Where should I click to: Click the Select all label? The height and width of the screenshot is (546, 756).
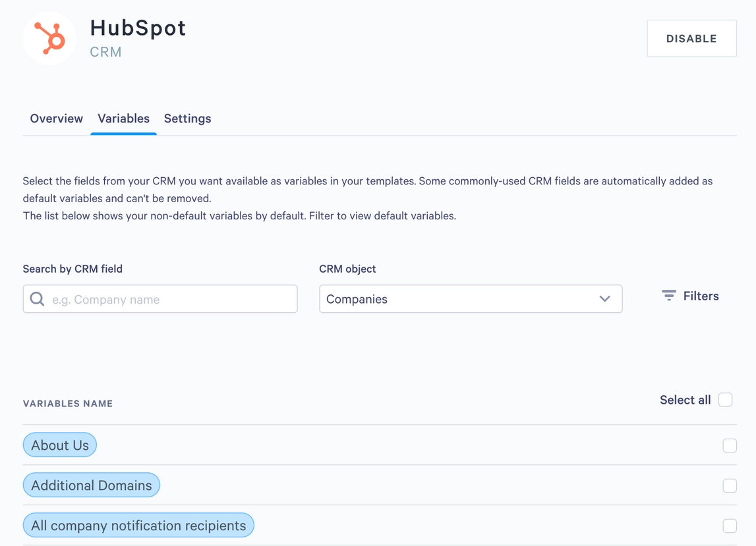[x=685, y=400]
